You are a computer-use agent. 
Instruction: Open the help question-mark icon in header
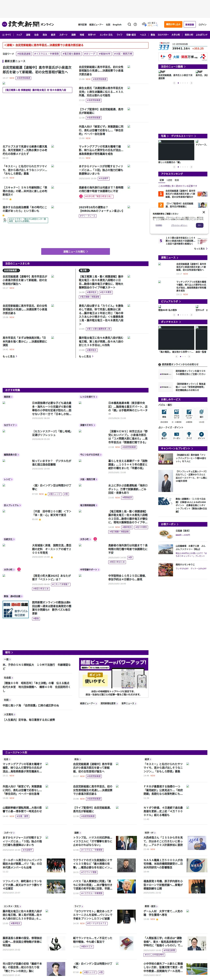point(135,24)
